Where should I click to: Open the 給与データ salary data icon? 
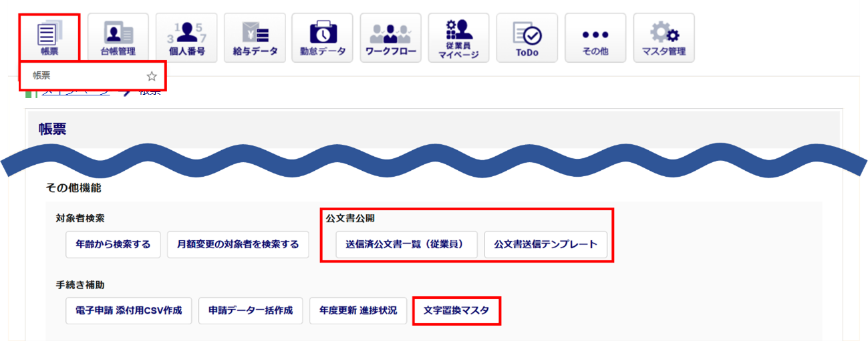coord(255,37)
